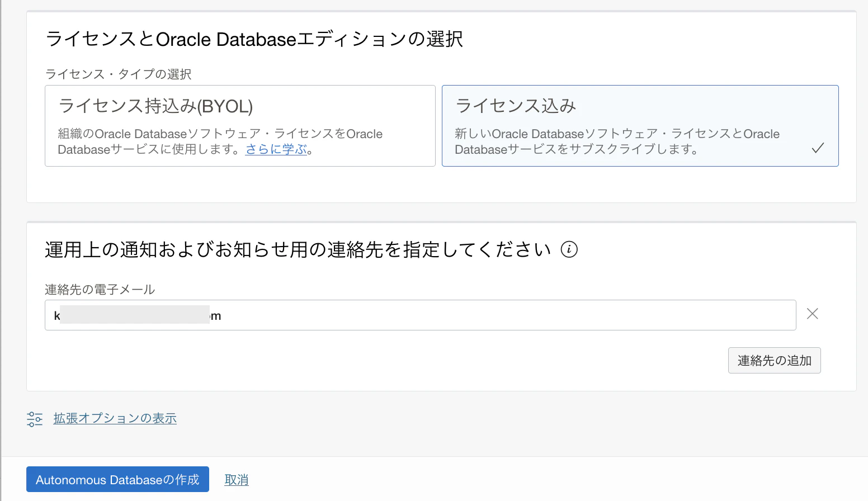Viewport: 868px width, 501px height.
Task: Click the 取消 cancel link
Action: click(x=237, y=480)
